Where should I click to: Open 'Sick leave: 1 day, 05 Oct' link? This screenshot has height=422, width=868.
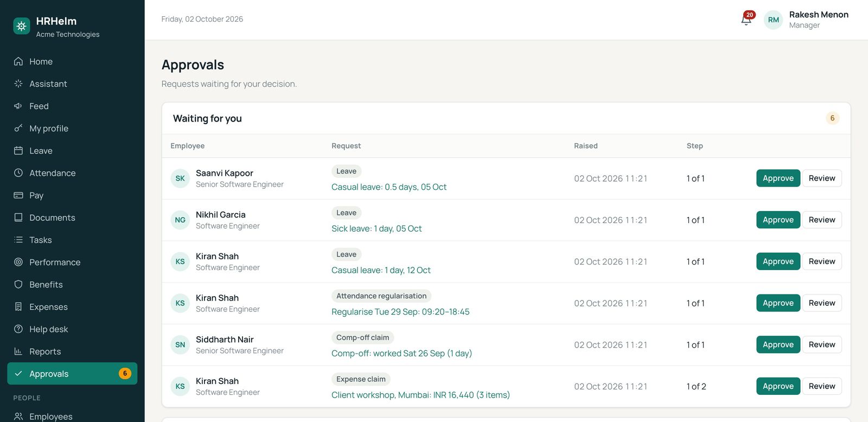[x=376, y=229]
